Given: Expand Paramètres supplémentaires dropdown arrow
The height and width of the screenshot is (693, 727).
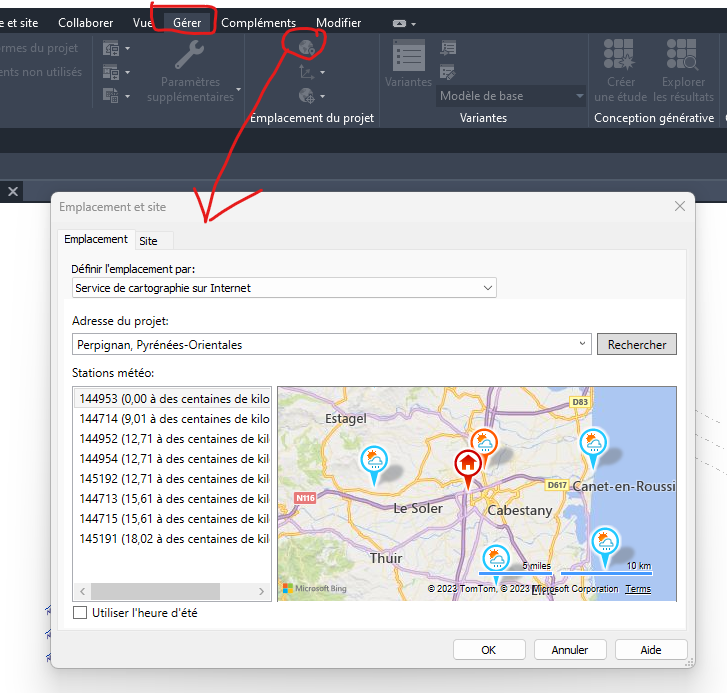Looking at the screenshot, I should tap(238, 89).
